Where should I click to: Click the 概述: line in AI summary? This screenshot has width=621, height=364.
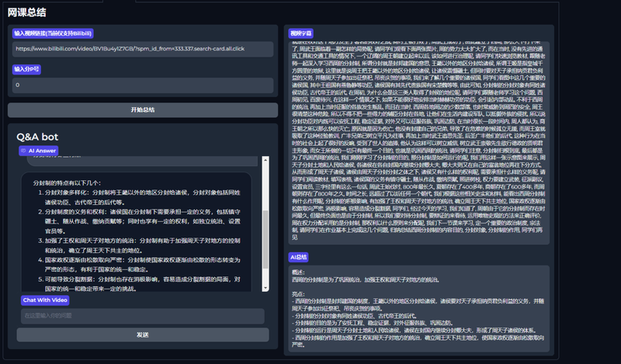pos(298,272)
